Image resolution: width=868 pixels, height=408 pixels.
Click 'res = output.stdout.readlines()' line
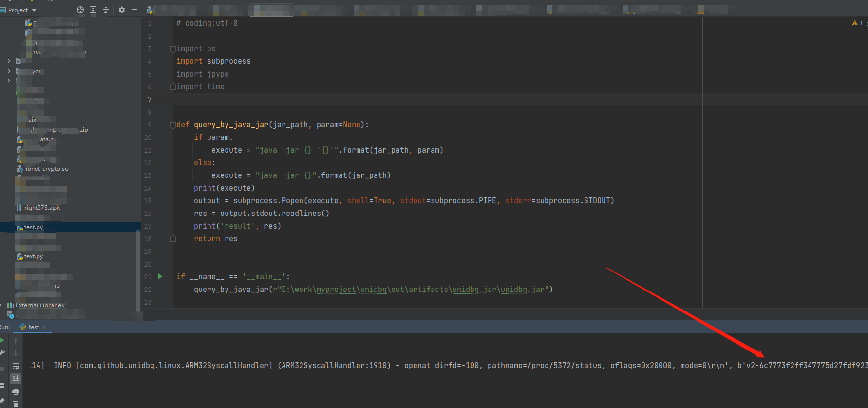point(262,214)
